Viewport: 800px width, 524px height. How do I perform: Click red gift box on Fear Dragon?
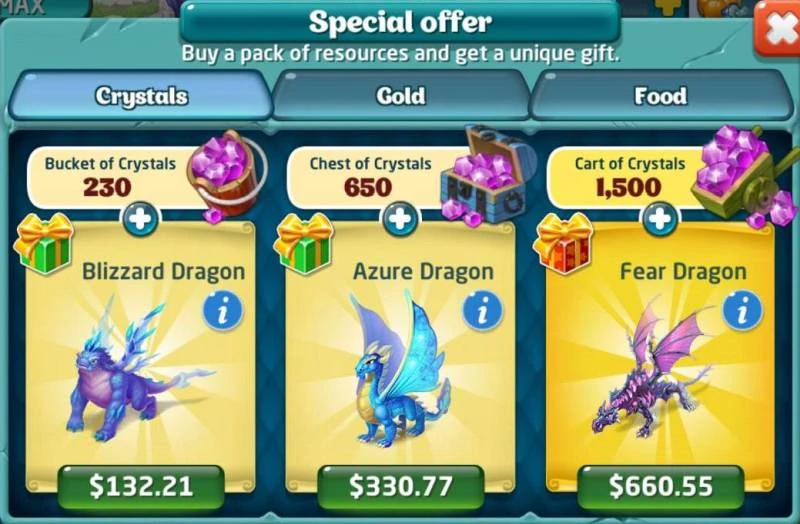[x=563, y=243]
